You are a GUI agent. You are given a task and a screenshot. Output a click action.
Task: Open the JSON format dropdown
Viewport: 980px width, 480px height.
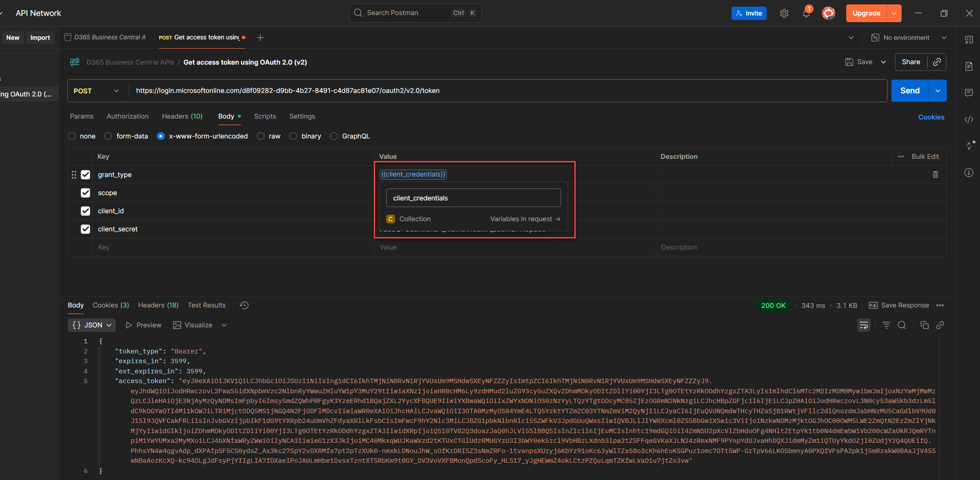92,325
